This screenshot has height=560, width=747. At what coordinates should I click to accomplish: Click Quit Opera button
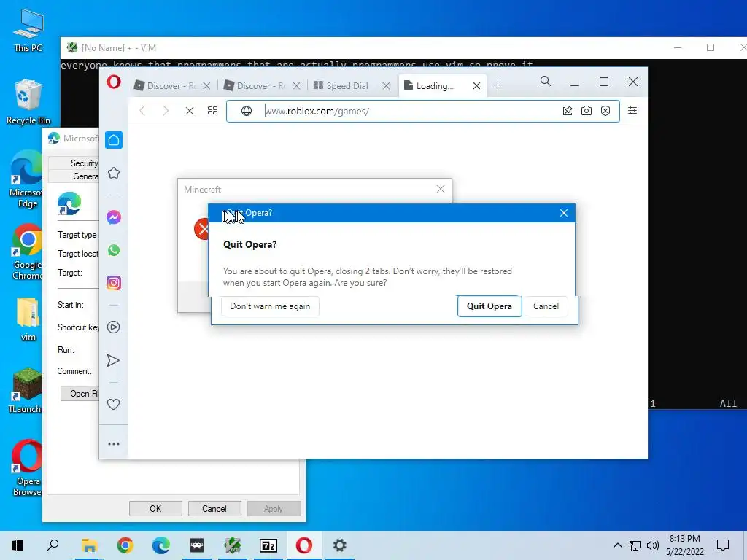tap(489, 306)
